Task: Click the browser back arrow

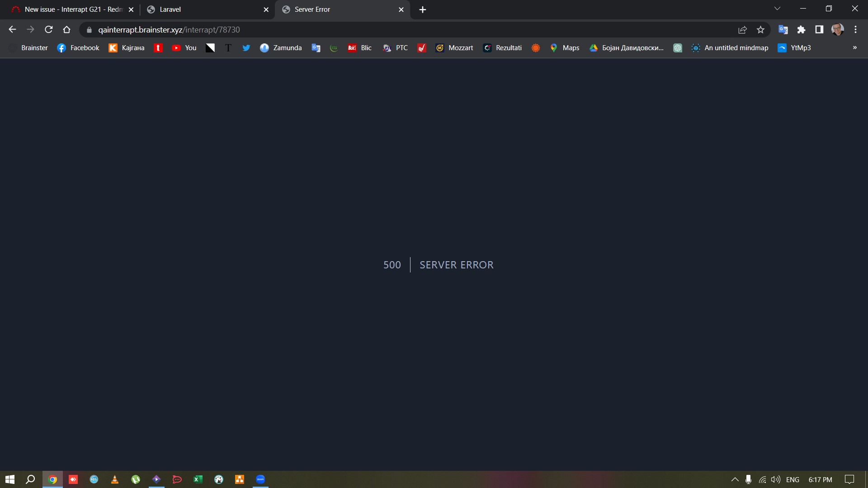Action: pos(12,30)
